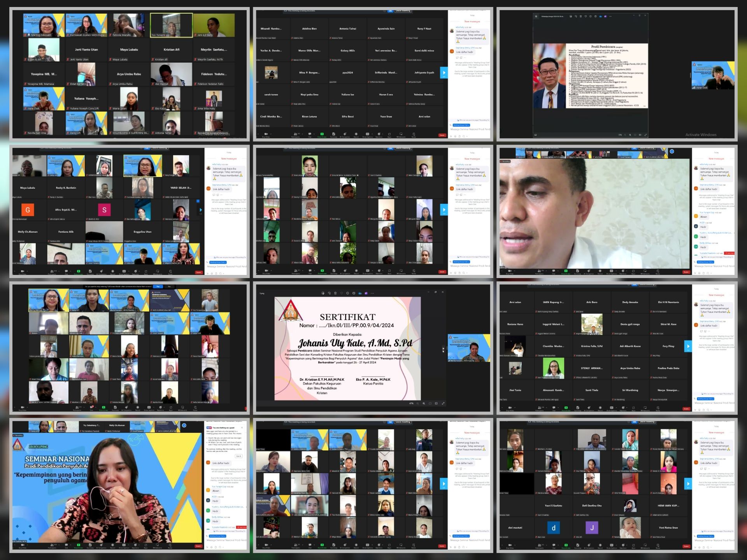
Task: Open the Link daftar hadir message below Got it
Action: coord(221,463)
